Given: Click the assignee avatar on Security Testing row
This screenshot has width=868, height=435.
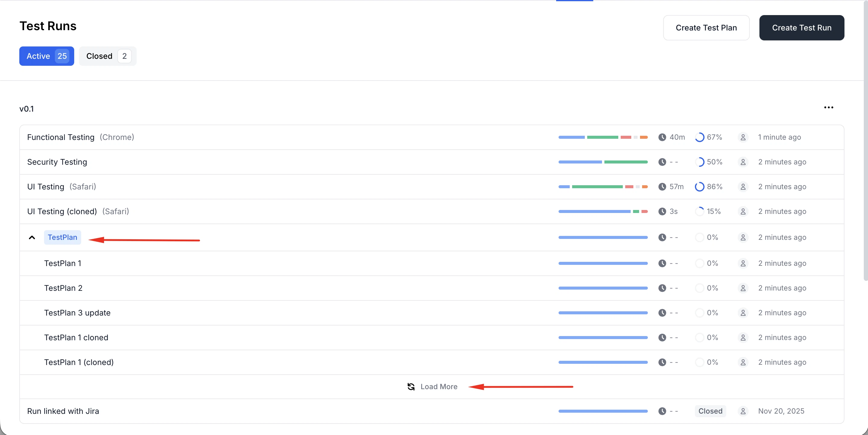Looking at the screenshot, I should [744, 162].
